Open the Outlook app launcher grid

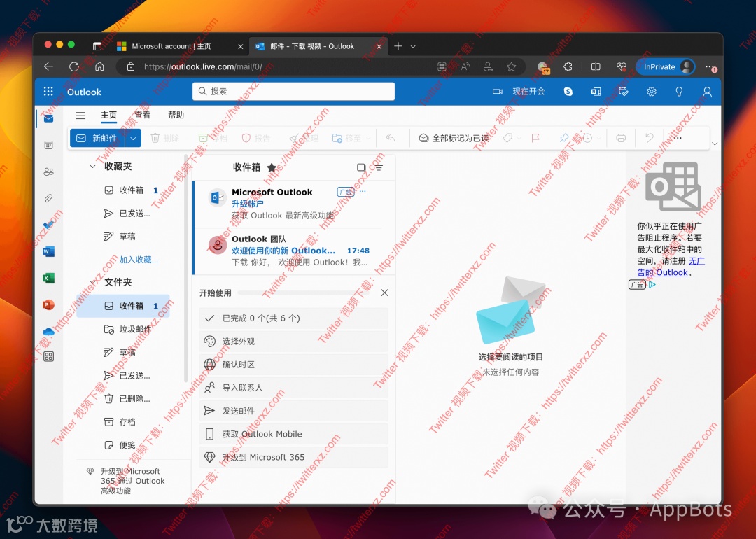48,92
